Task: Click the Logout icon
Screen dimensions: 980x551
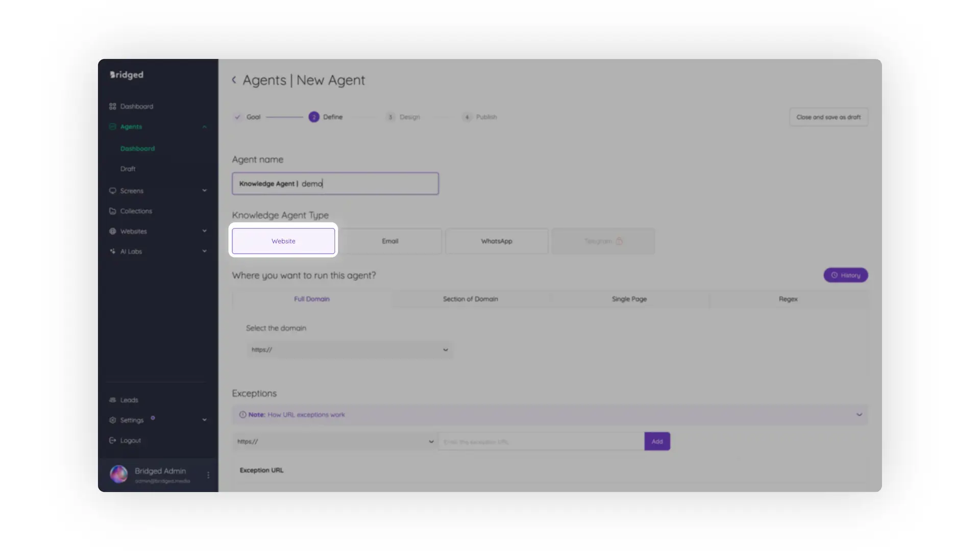Action: 113,440
